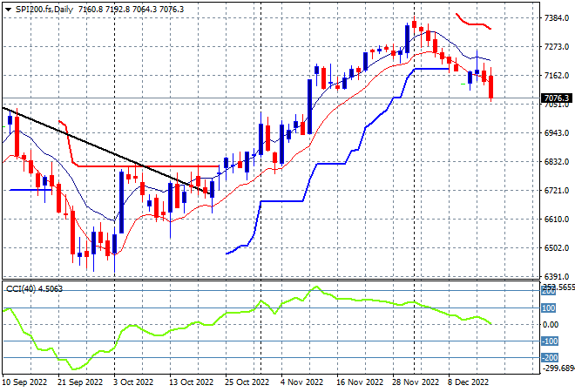Select the 6391.0 price on the scale
575x392 pixels.
[557, 276]
